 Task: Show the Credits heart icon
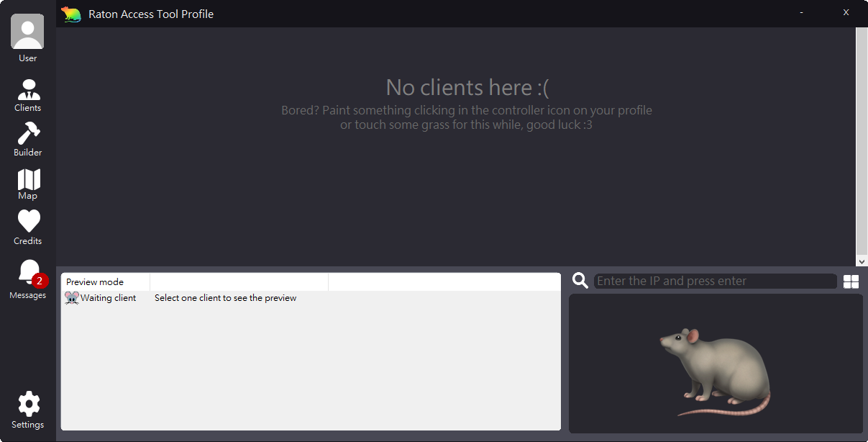click(x=28, y=221)
